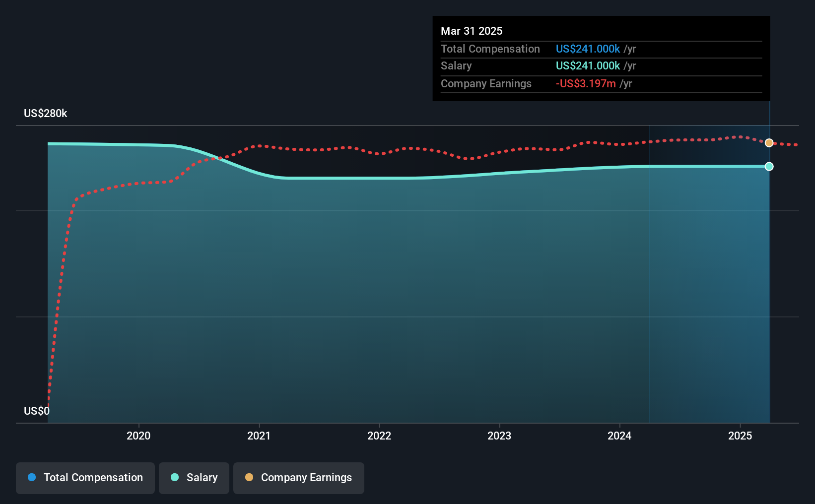
Task: Click the orange Company Earnings legend dot
Action: pyautogui.click(x=249, y=477)
